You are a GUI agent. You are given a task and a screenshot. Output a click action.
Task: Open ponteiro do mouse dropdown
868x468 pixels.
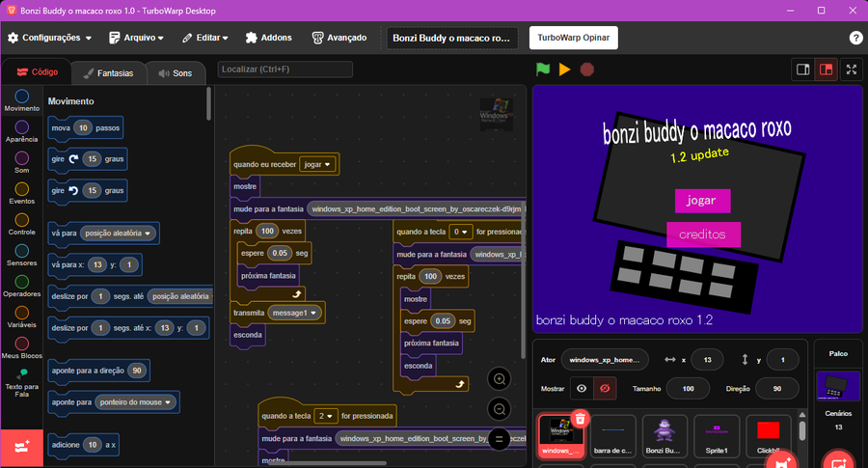135,402
